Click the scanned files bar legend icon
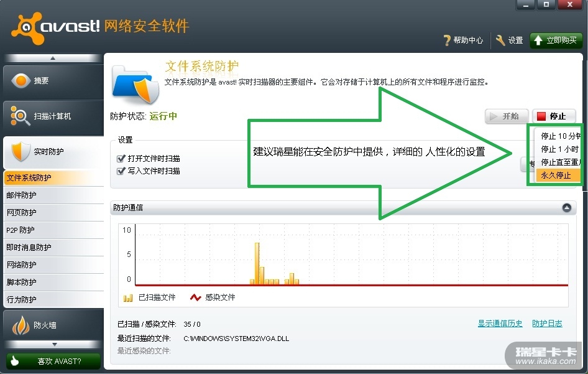 tap(128, 298)
